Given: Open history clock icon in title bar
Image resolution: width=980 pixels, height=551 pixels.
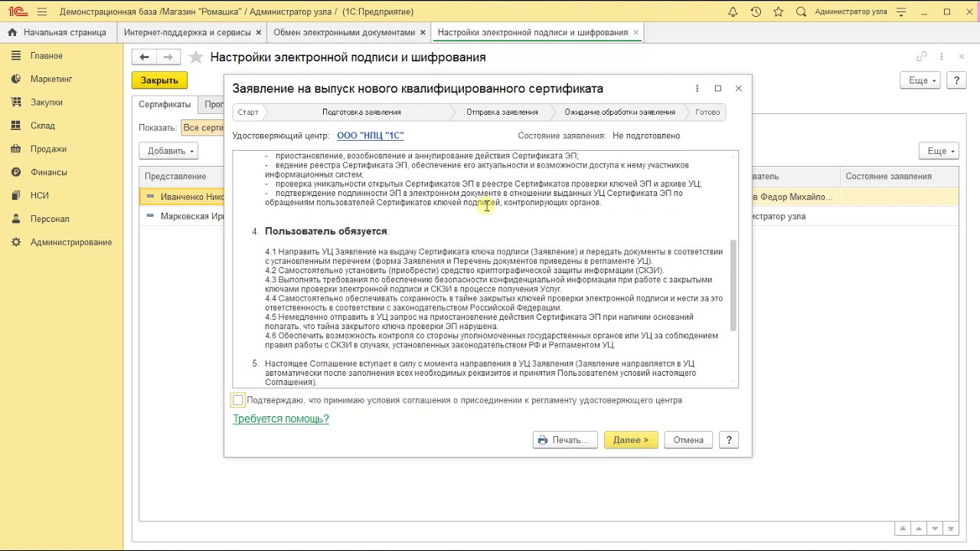Looking at the screenshot, I should 756,11.
